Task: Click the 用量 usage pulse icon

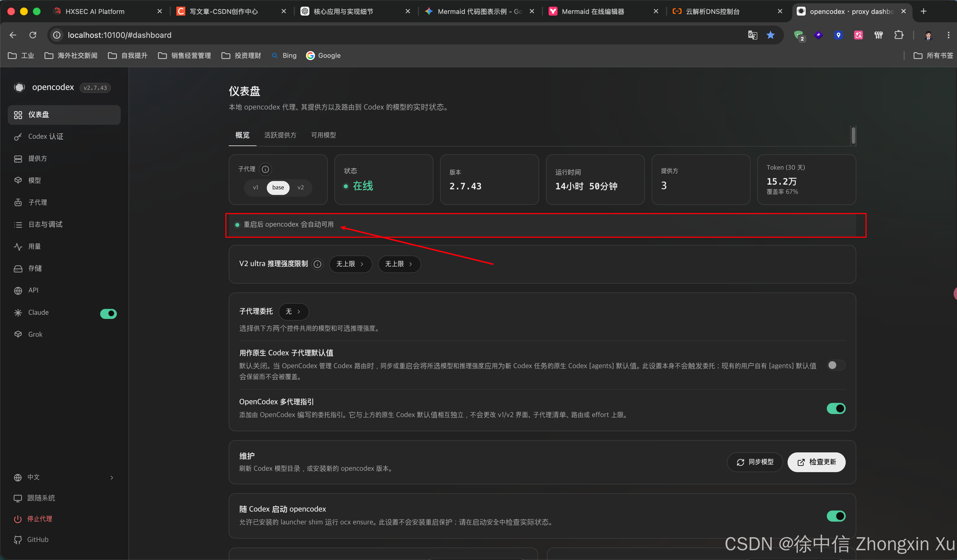Action: [18, 247]
